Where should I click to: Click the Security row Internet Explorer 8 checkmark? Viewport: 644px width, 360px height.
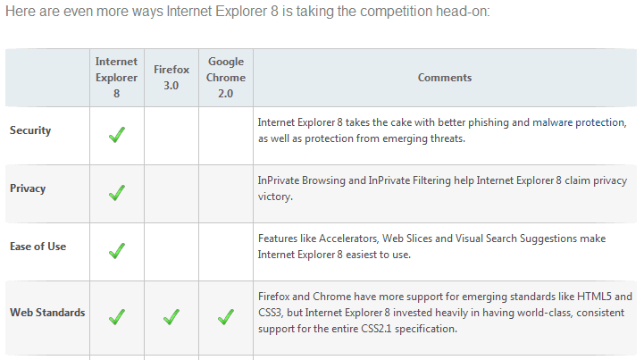[116, 135]
